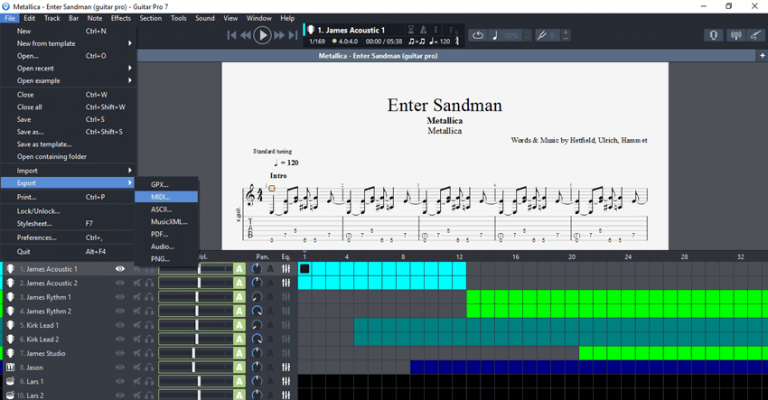Toggle the visibility eye for the Kirk Lead 2 track
Screen dimensions: 768x400
click(120, 339)
